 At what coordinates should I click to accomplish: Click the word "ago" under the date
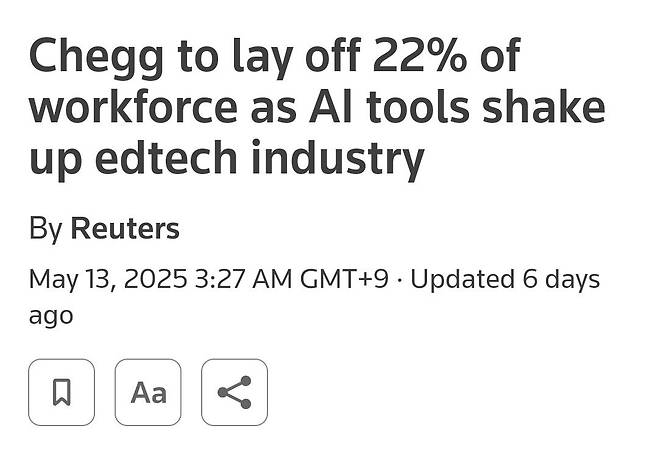click(x=51, y=315)
